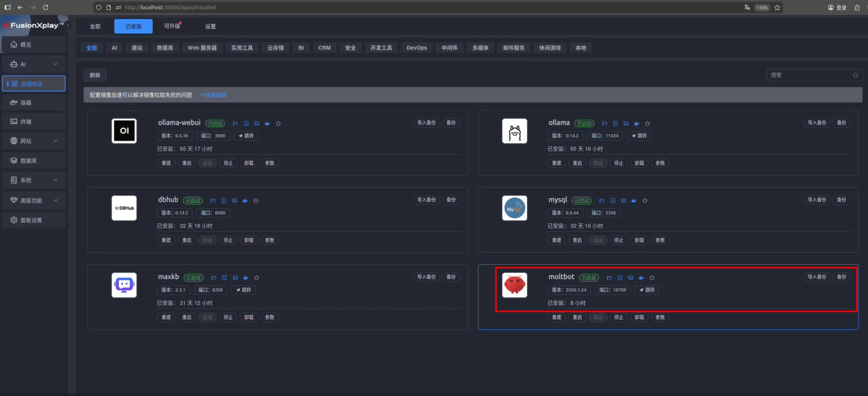Click the moltbot red app logo

tap(514, 285)
